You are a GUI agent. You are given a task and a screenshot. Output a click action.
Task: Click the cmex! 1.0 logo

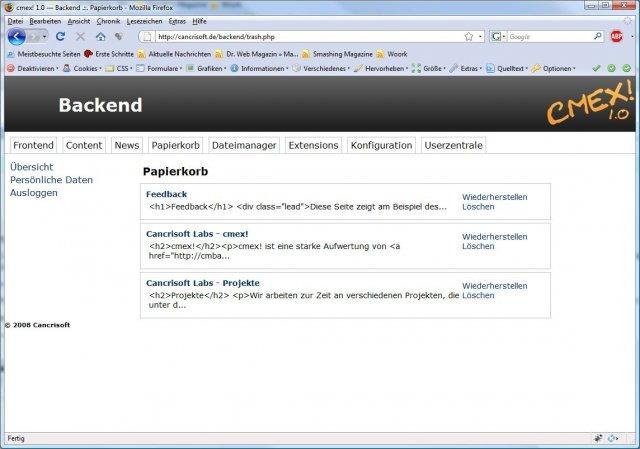[x=590, y=103]
